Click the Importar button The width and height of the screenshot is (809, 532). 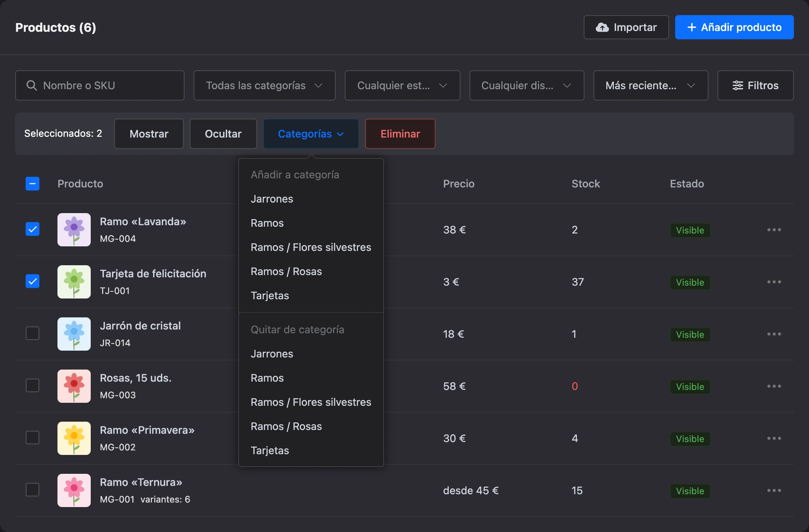click(x=626, y=27)
